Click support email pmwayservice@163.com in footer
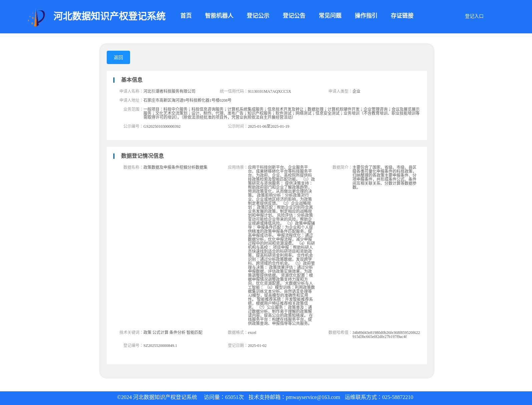Viewport: 532px width, 405px height. pyautogui.click(x=313, y=397)
